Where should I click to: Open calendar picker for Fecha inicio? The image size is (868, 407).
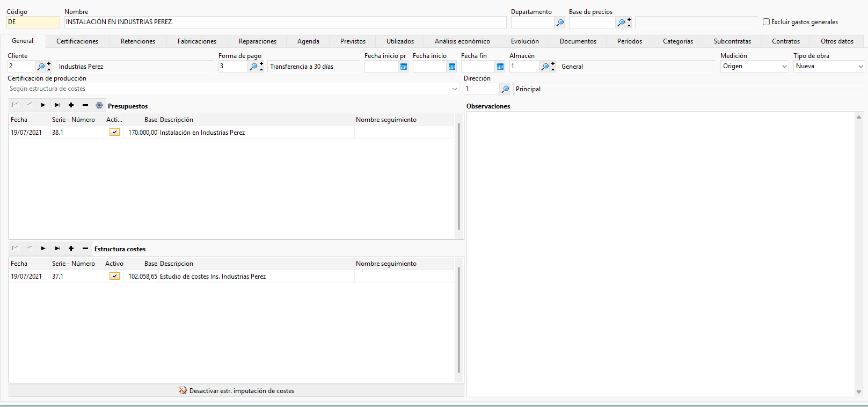point(452,67)
